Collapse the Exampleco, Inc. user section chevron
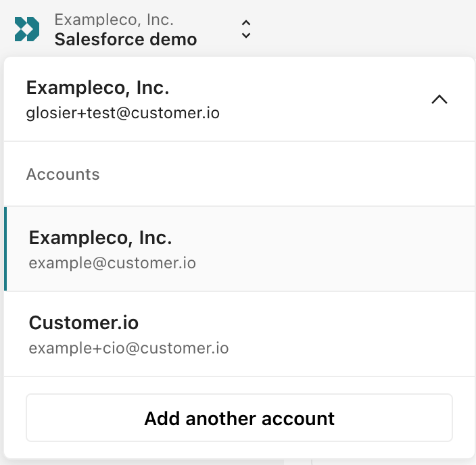 [439, 99]
